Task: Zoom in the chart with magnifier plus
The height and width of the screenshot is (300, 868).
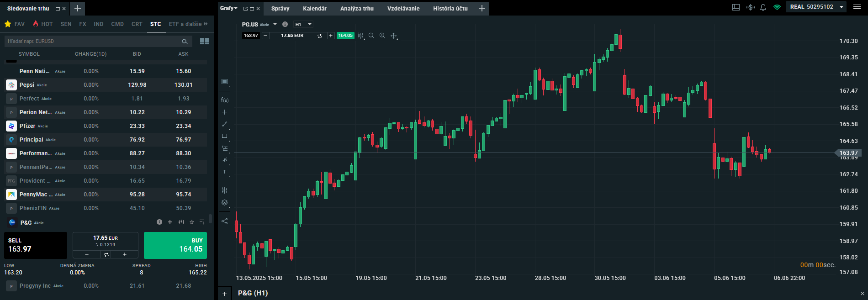Action: click(x=382, y=36)
